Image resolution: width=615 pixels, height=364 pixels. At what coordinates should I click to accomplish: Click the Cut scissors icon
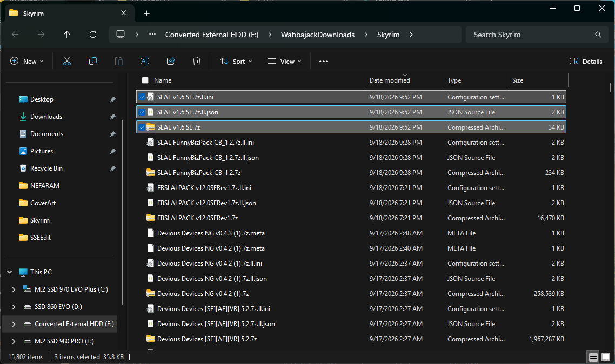click(67, 61)
